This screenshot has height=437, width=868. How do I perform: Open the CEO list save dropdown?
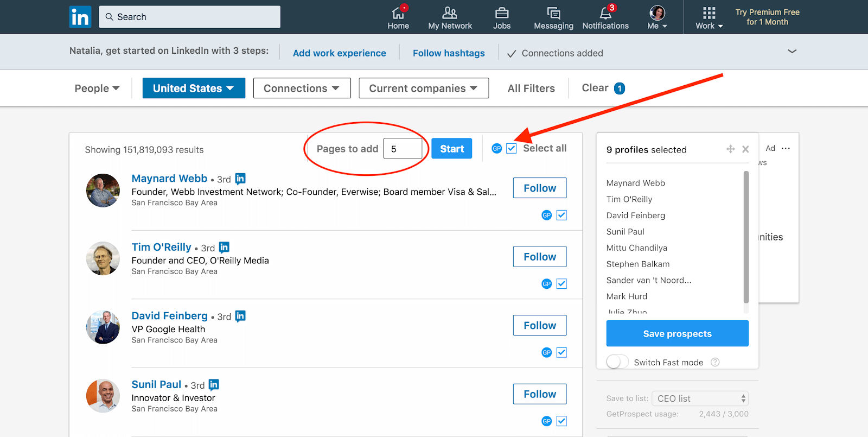pos(700,398)
